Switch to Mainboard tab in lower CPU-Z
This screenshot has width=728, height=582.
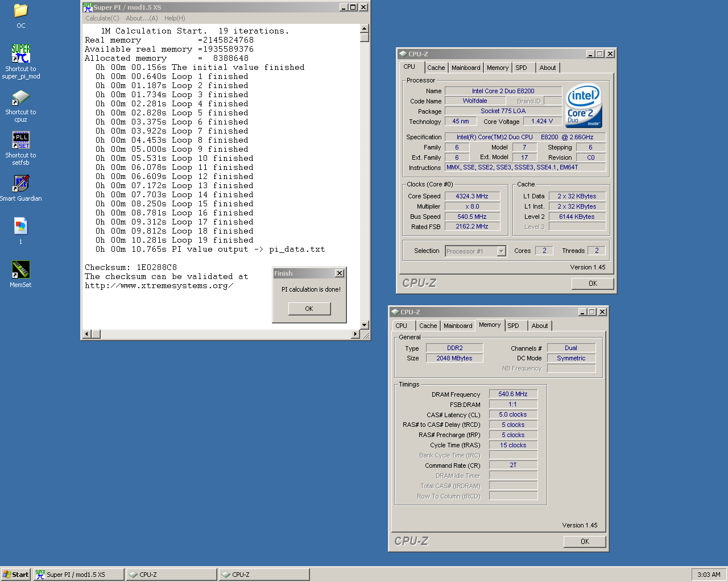[458, 326]
